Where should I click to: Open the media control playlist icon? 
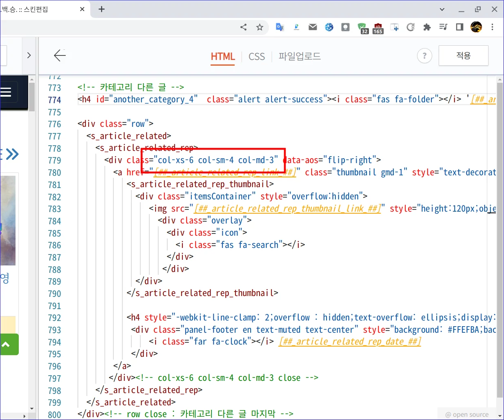443,27
